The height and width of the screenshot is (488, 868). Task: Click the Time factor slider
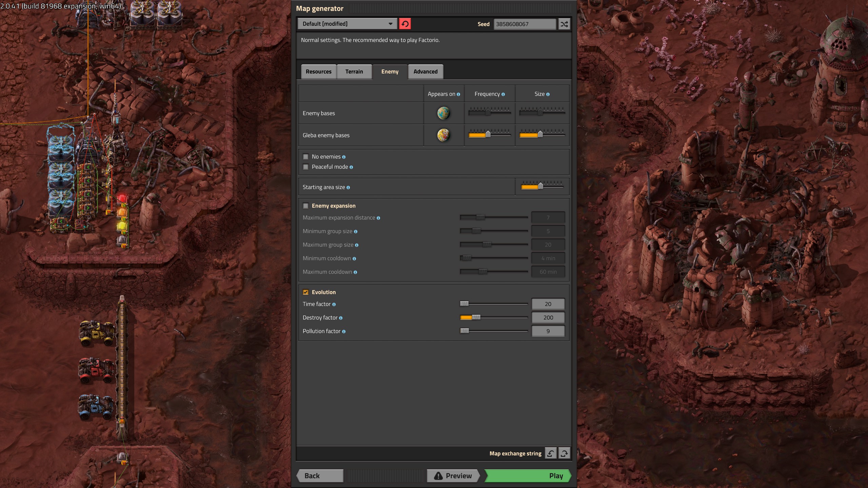point(494,304)
